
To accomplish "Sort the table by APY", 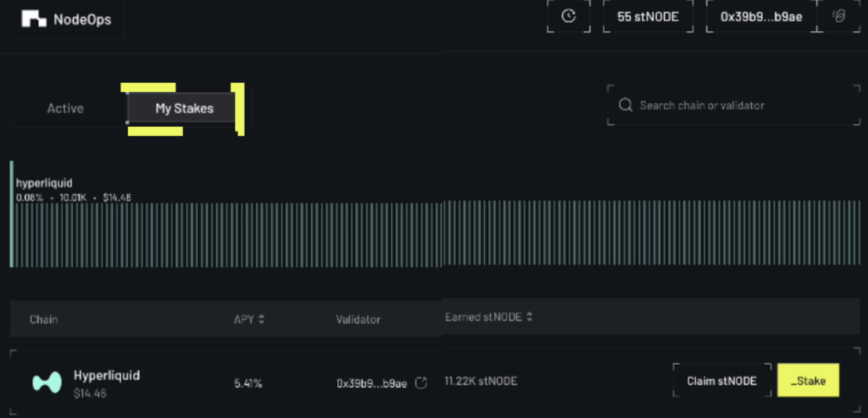I will pyautogui.click(x=249, y=319).
